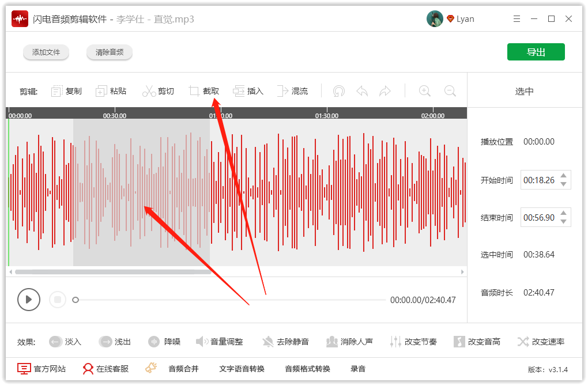
Task: Open Change Tempo (改变节奏)
Action: click(x=413, y=342)
